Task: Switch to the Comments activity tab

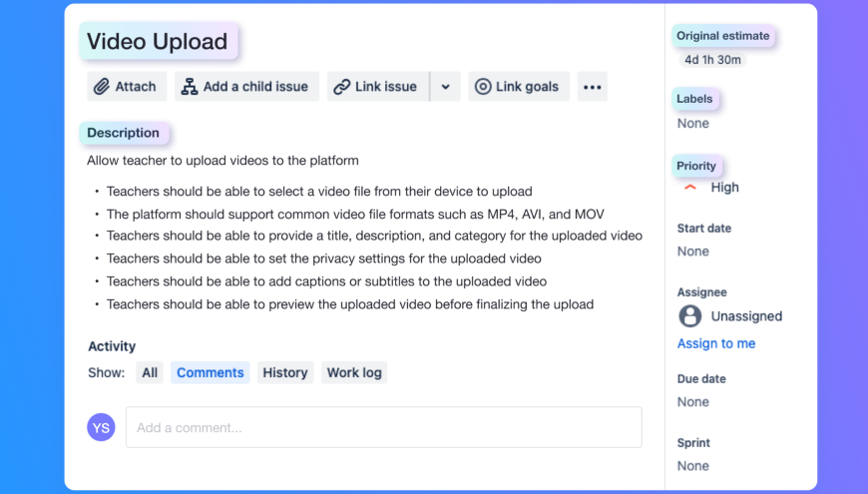Action: (210, 373)
